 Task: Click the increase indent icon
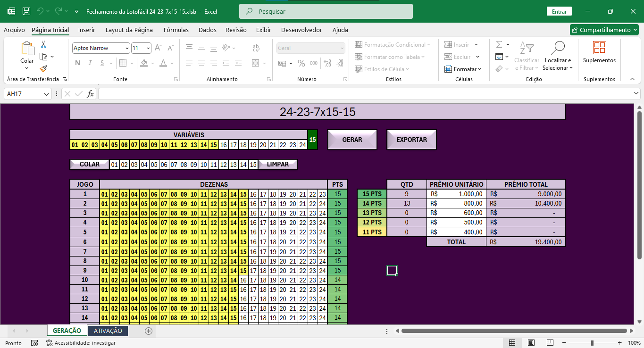click(238, 63)
